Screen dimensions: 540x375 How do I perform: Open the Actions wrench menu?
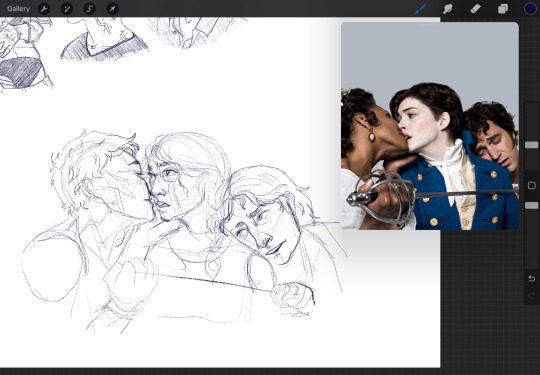point(44,9)
